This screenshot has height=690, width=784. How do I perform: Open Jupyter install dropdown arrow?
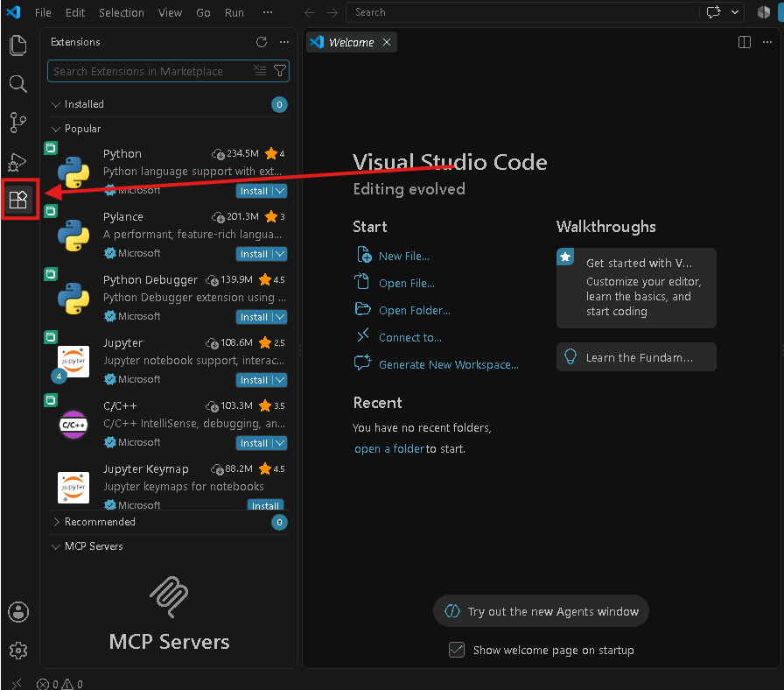coord(280,380)
